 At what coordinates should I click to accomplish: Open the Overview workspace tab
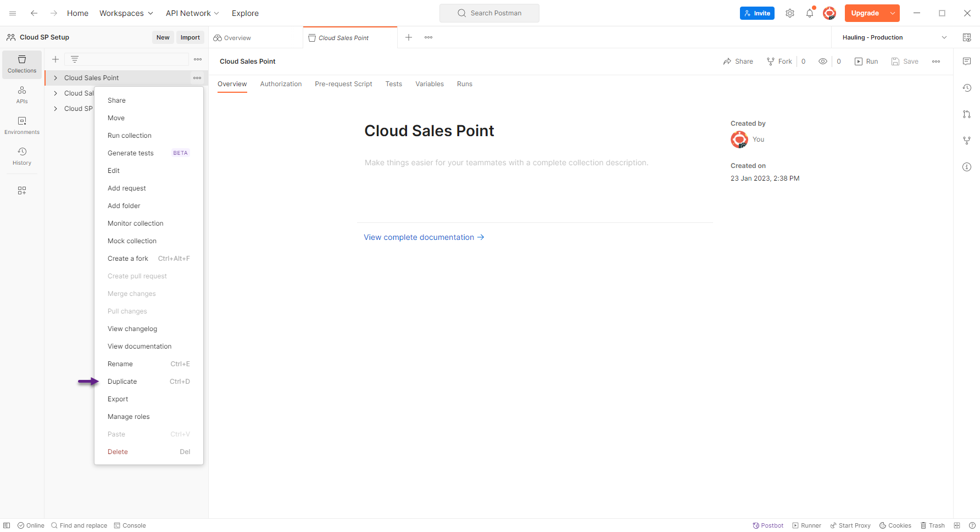point(255,38)
